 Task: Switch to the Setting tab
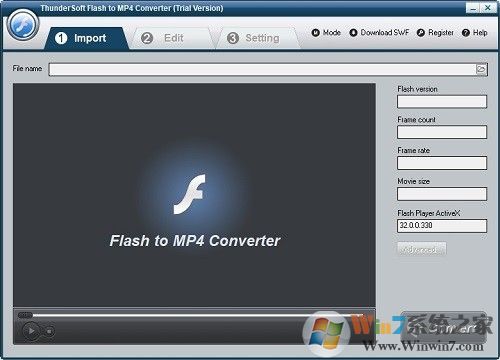258,38
